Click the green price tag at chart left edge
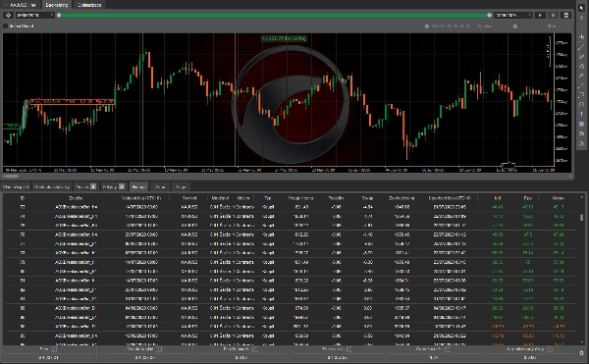Image resolution: width=589 pixels, height=364 pixels. click(x=11, y=127)
